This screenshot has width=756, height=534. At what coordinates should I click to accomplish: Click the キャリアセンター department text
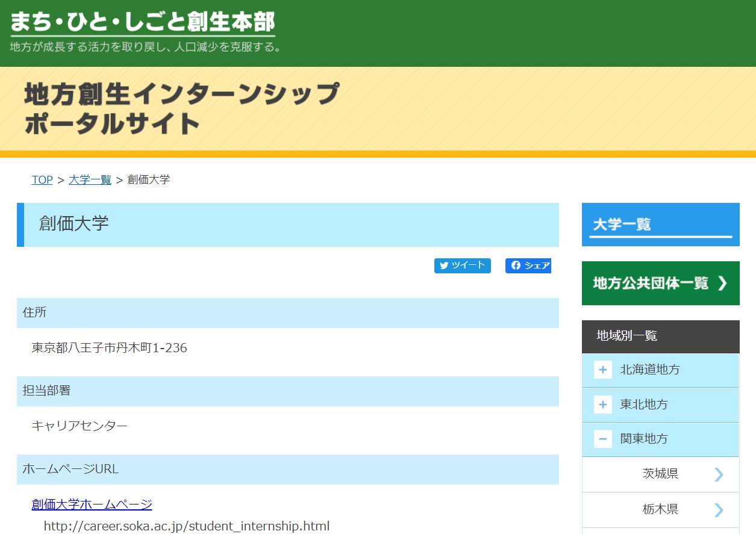(x=80, y=426)
